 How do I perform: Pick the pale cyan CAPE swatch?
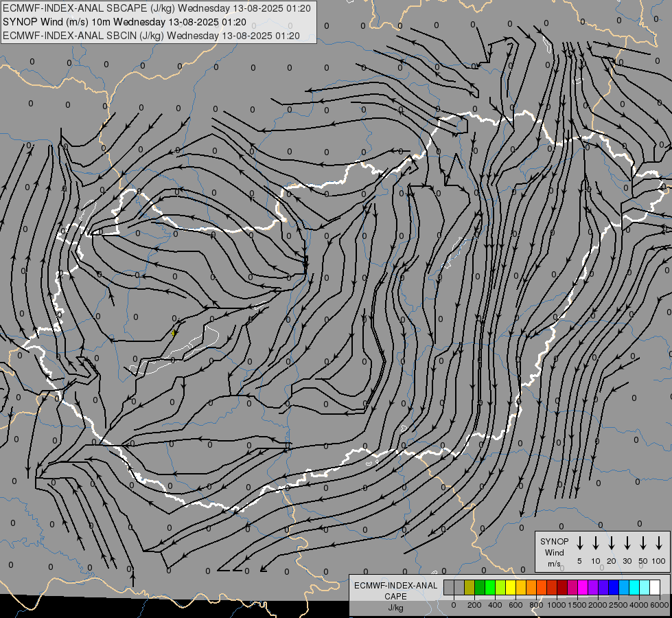click(x=644, y=587)
